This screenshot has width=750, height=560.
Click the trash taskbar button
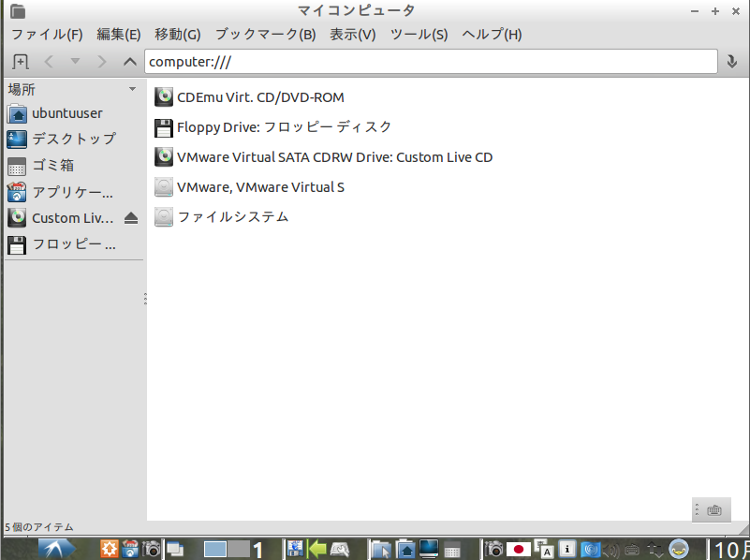pyautogui.click(x=451, y=550)
